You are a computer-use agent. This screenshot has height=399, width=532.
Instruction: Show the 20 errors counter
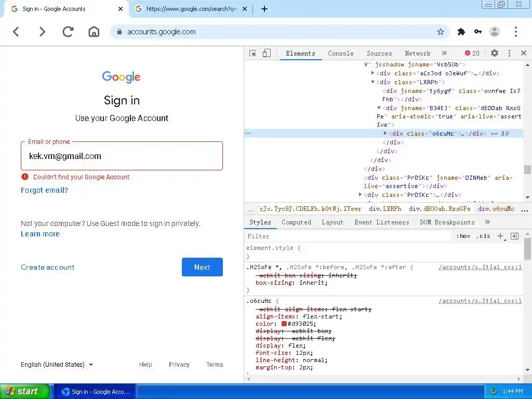(472, 54)
